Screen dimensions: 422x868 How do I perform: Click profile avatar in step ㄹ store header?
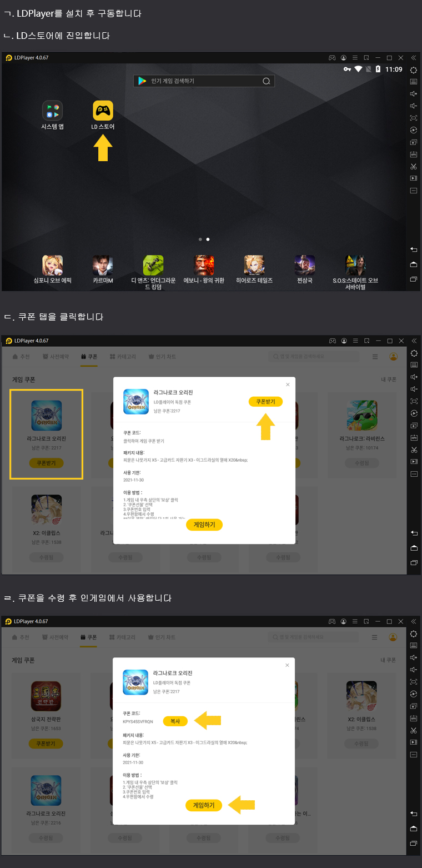click(x=394, y=637)
